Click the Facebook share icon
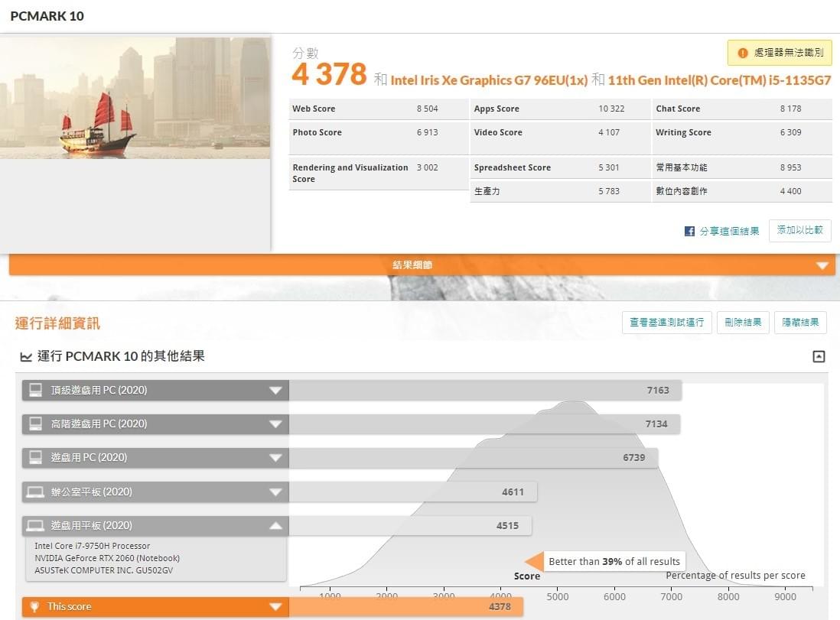 pyautogui.click(x=689, y=232)
